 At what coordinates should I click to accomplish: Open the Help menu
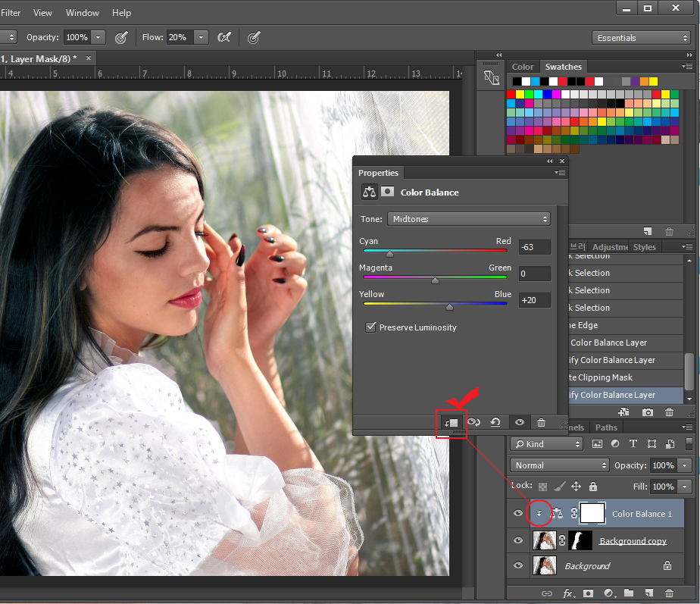121,13
